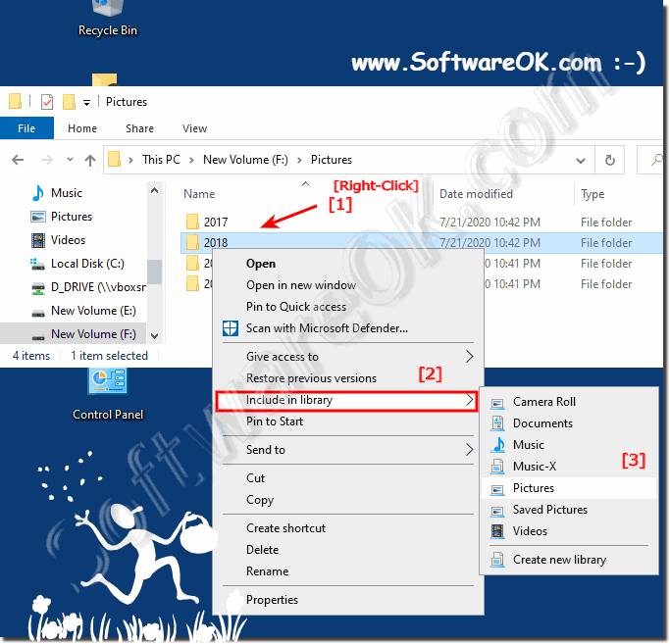This screenshot has height=644, width=670.
Task: Select New Volume (E:) in navigation pane
Action: point(93,311)
